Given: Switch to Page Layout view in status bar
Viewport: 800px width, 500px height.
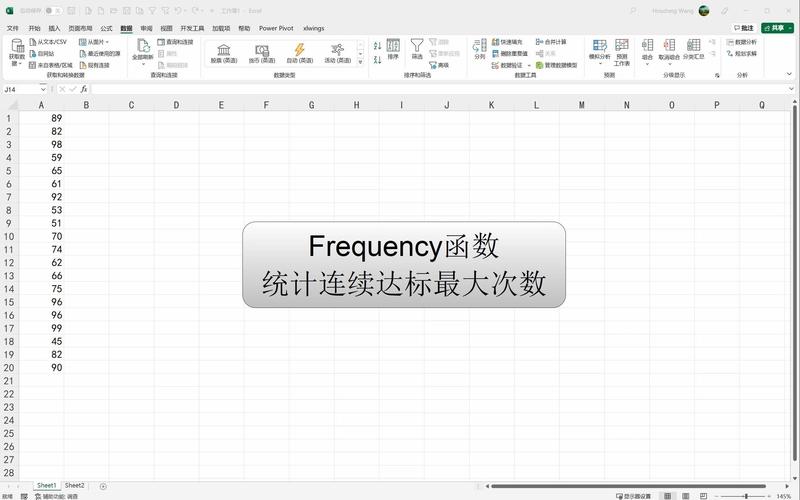Looking at the screenshot, I should [x=686, y=496].
